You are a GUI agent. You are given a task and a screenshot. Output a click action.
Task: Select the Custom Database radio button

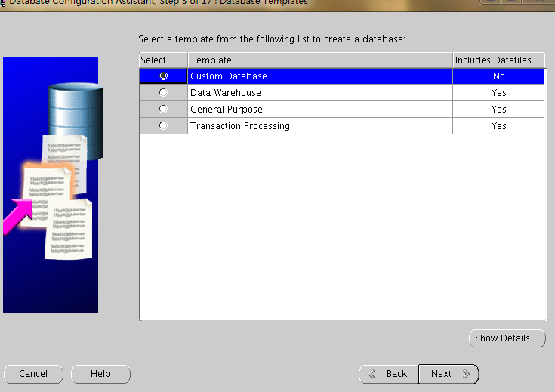tap(163, 76)
